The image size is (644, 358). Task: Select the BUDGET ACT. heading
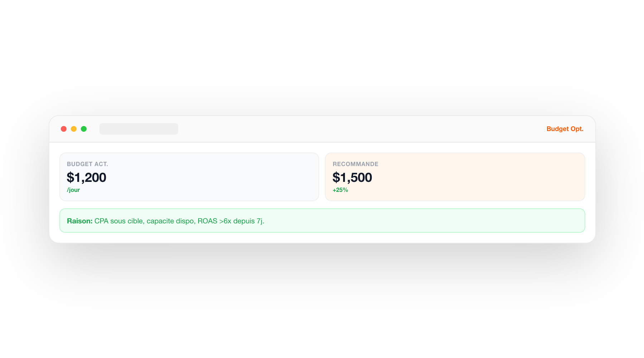(87, 164)
